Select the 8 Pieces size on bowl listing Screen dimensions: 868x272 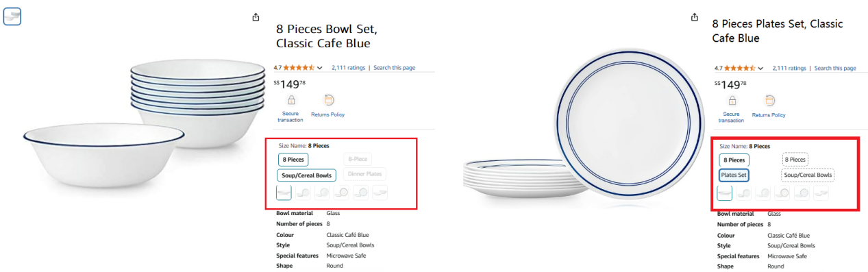tap(293, 159)
